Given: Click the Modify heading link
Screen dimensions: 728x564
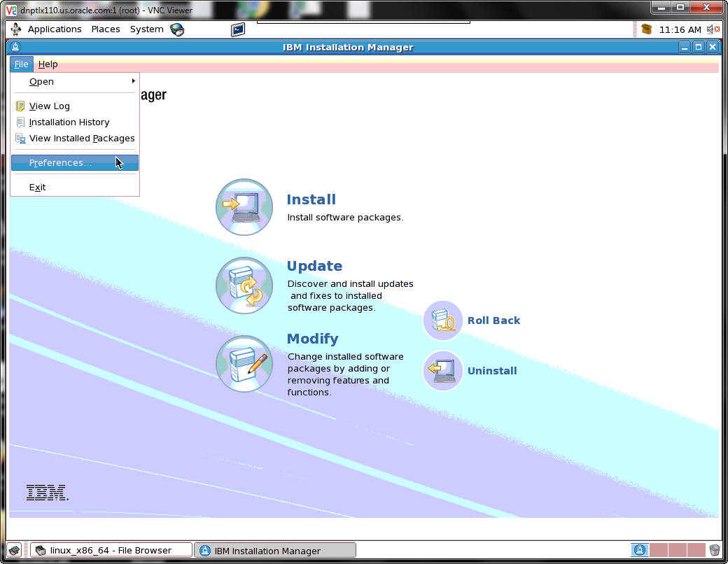Looking at the screenshot, I should 312,339.
